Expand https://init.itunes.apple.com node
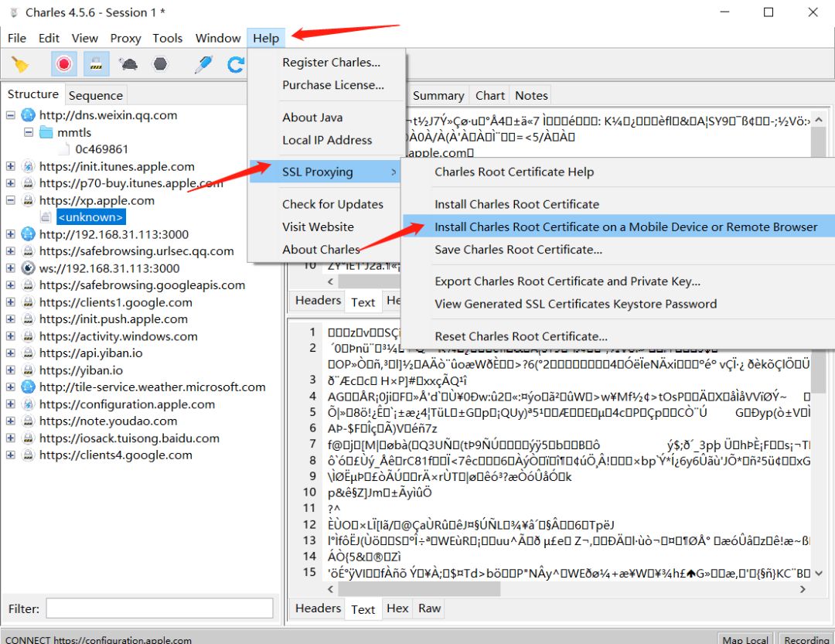 tap(10, 167)
